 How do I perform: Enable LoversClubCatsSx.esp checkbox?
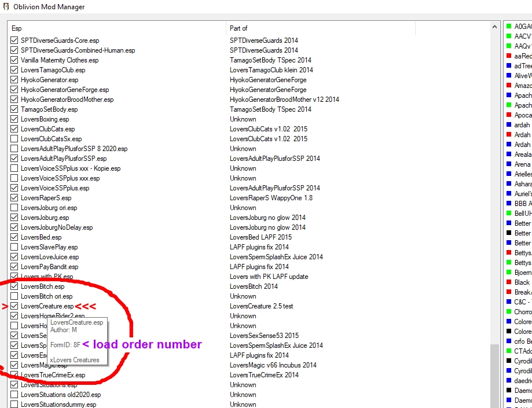coord(14,139)
